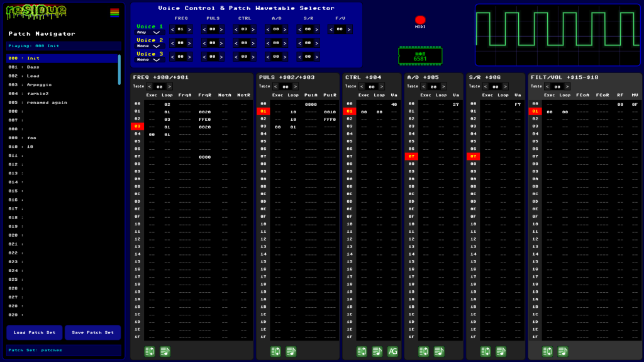Click the reSIDue logo
The height and width of the screenshot is (362, 644).
click(x=36, y=13)
